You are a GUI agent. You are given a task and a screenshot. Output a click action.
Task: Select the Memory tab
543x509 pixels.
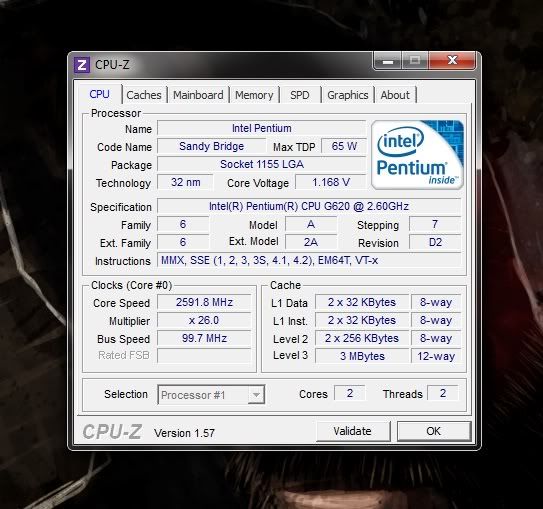[x=254, y=95]
